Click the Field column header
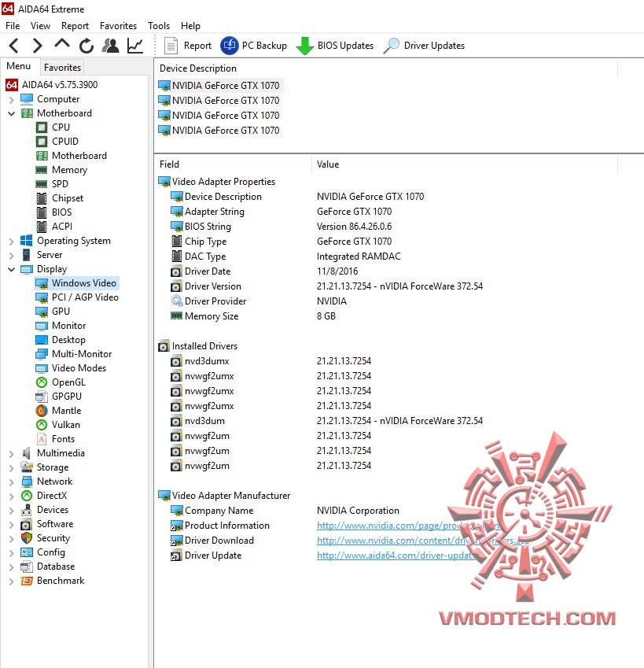 (233, 164)
